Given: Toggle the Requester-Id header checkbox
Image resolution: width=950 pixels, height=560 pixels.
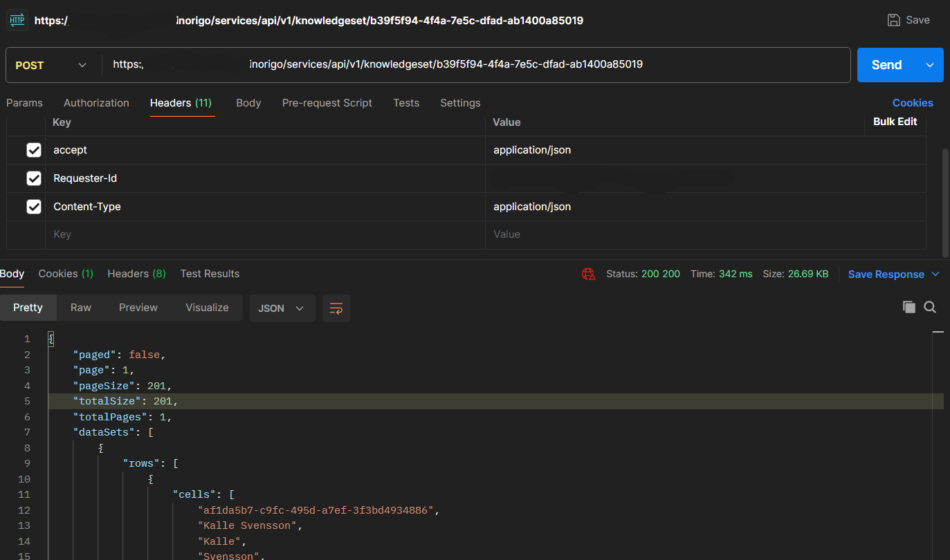Looking at the screenshot, I should [33, 178].
